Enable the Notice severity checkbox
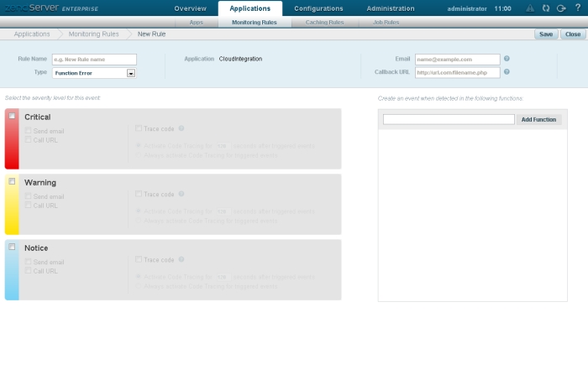 (12, 247)
